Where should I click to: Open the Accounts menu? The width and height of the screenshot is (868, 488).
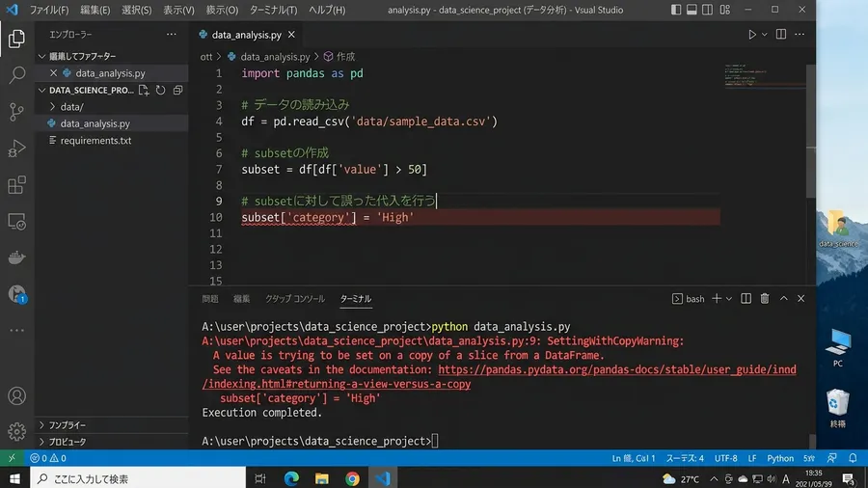coord(16,396)
